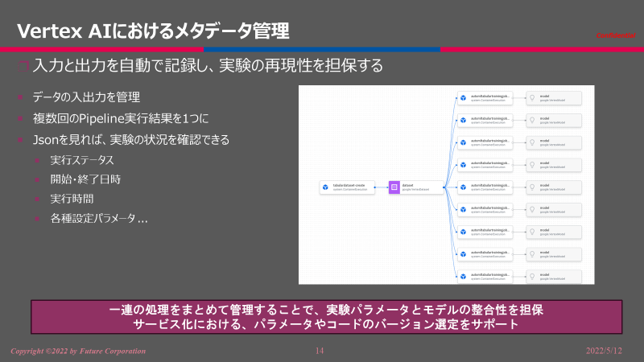Select the tabulardataset-create node label

pos(349,186)
